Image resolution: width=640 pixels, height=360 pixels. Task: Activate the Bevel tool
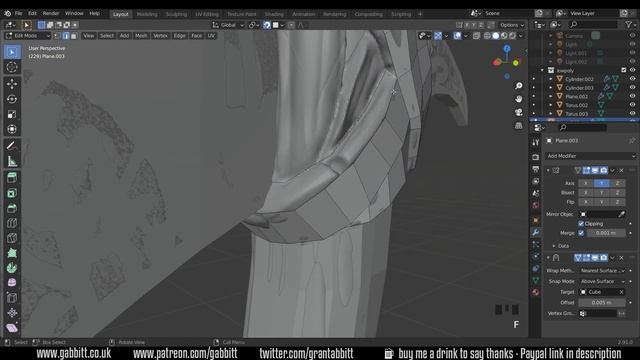pyautogui.click(x=12, y=208)
